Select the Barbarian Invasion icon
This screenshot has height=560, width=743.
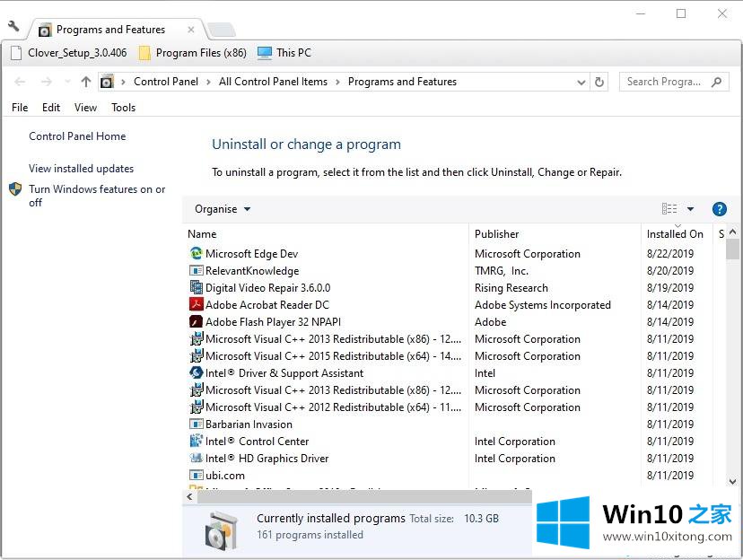(x=196, y=424)
